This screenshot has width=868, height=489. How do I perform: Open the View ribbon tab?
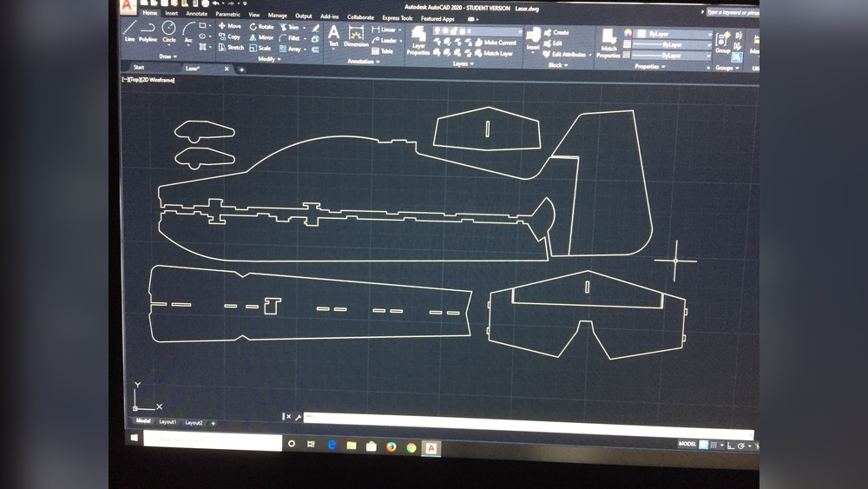pos(254,15)
